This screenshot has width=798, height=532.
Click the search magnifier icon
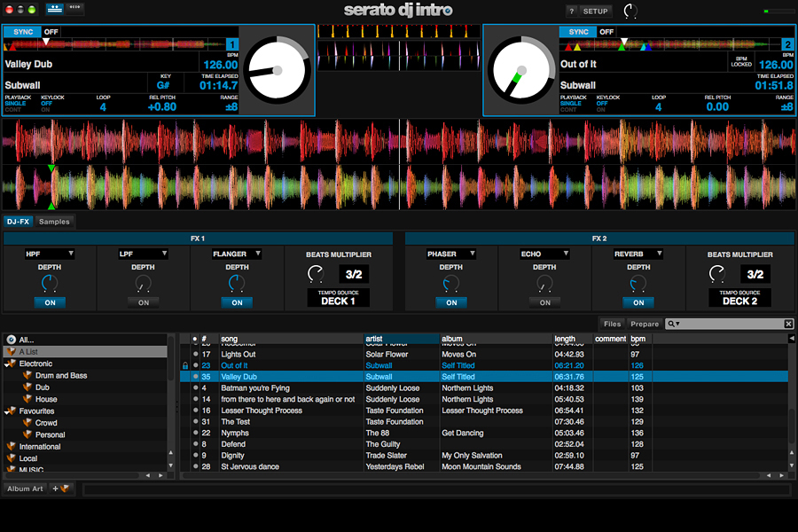point(673,325)
